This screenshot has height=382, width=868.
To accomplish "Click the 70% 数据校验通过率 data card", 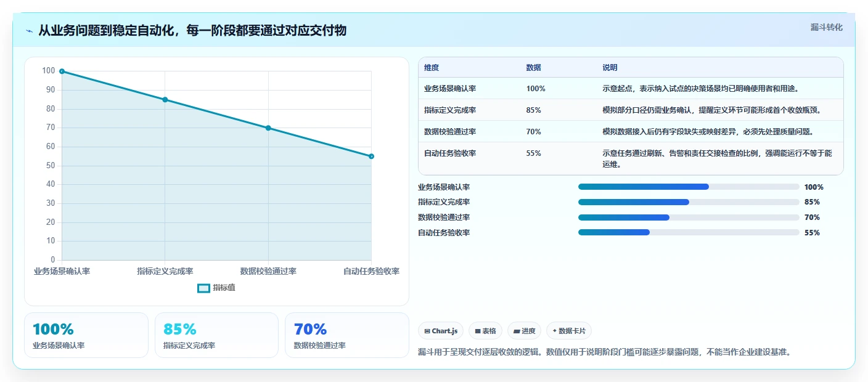I will [347, 335].
